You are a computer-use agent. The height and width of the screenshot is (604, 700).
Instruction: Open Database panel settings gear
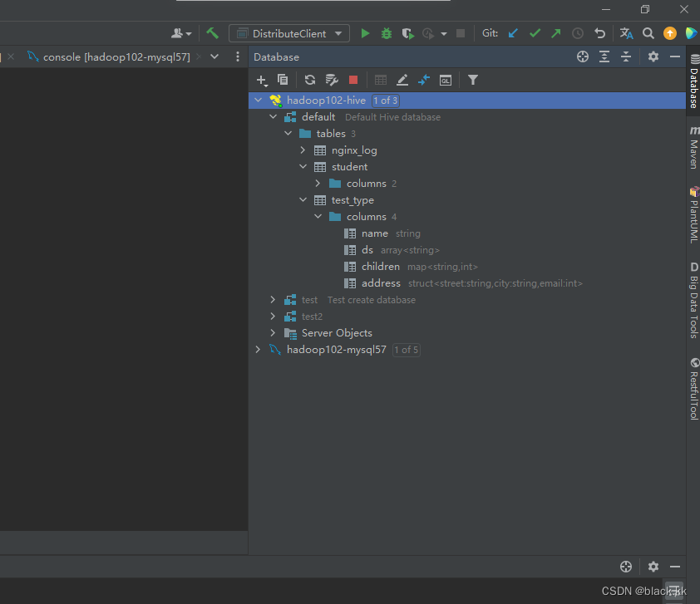point(653,56)
